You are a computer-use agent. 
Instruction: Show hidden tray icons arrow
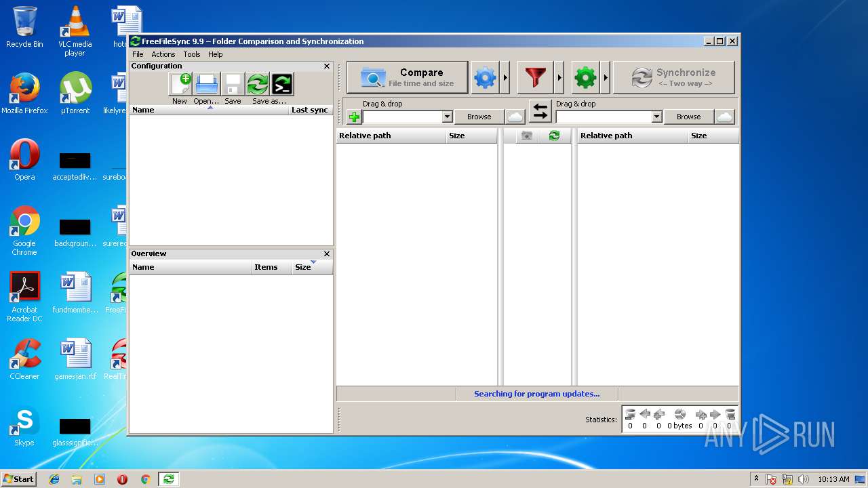point(756,479)
